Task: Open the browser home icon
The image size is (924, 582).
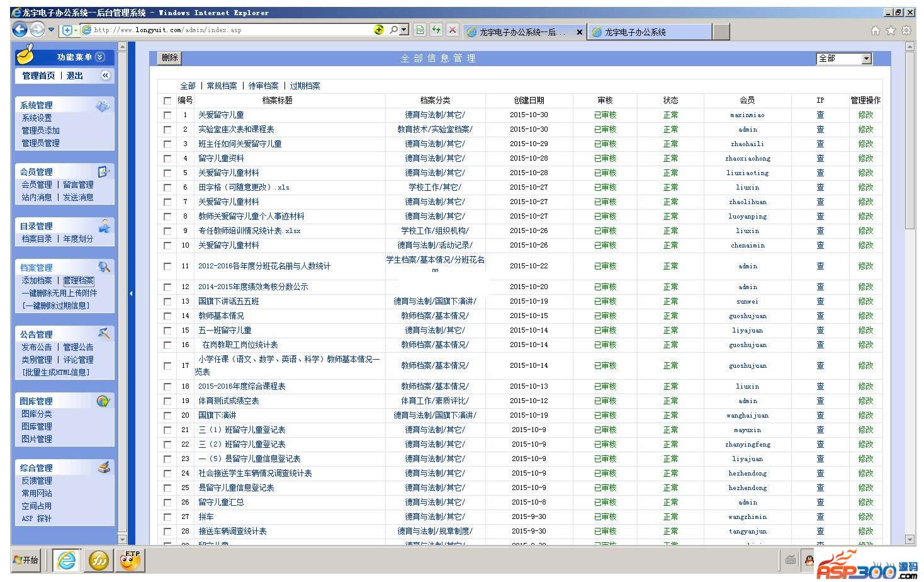Action: [x=875, y=30]
